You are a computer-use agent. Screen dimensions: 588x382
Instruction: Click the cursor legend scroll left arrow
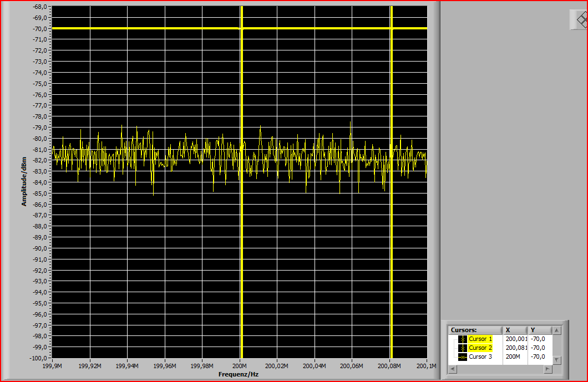pos(453,369)
